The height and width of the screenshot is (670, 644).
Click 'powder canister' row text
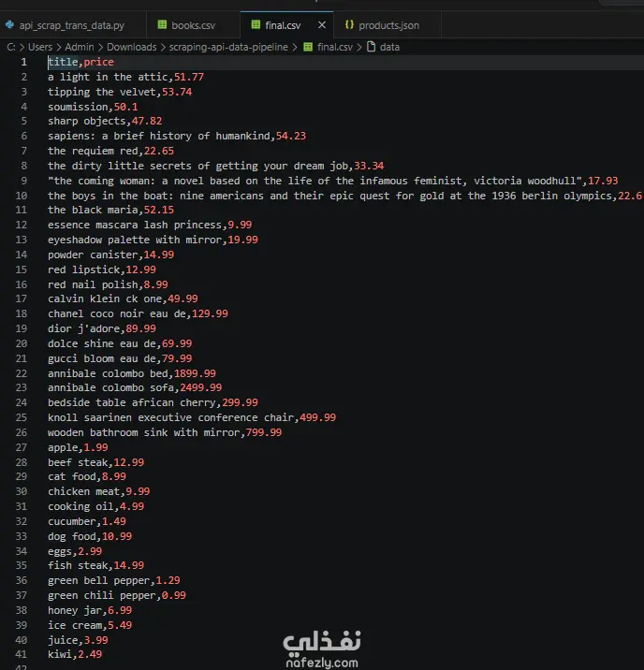pos(93,255)
